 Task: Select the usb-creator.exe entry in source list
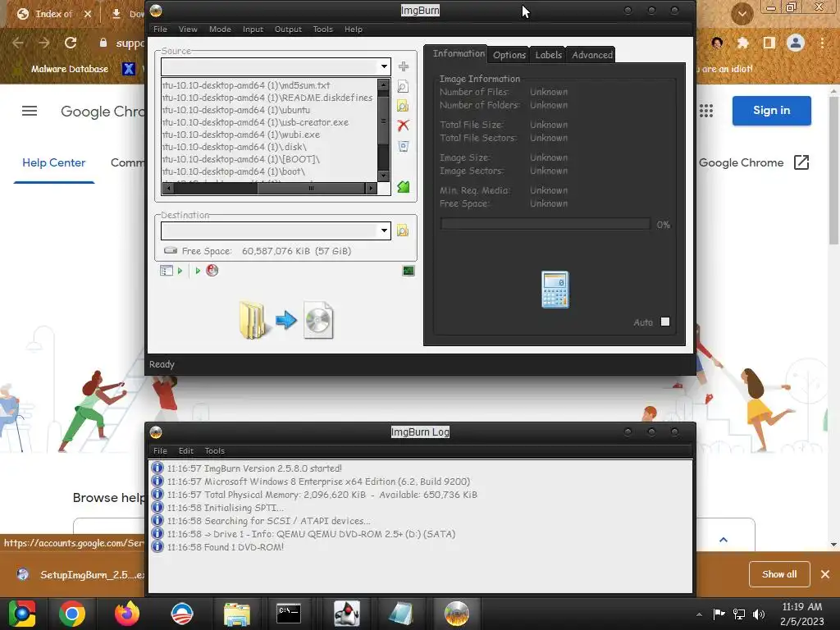coord(269,122)
